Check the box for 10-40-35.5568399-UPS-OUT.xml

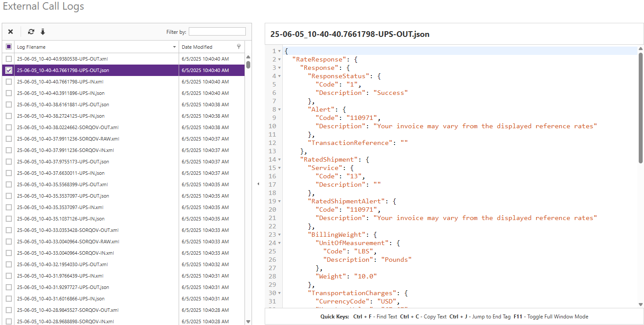pyautogui.click(x=9, y=184)
